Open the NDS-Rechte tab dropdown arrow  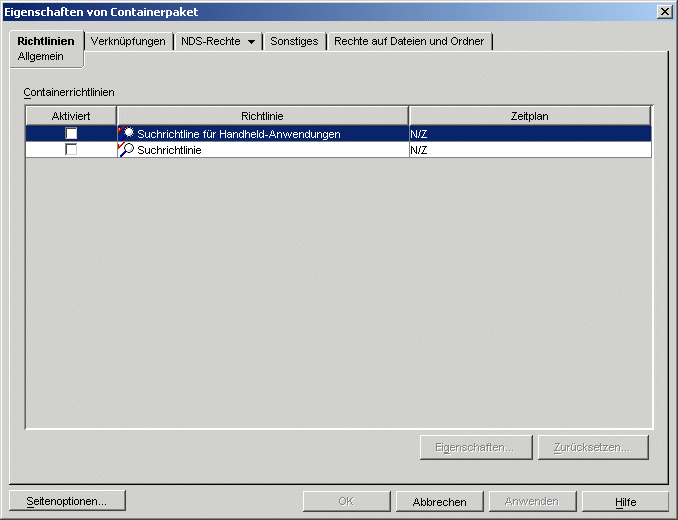coord(251,42)
